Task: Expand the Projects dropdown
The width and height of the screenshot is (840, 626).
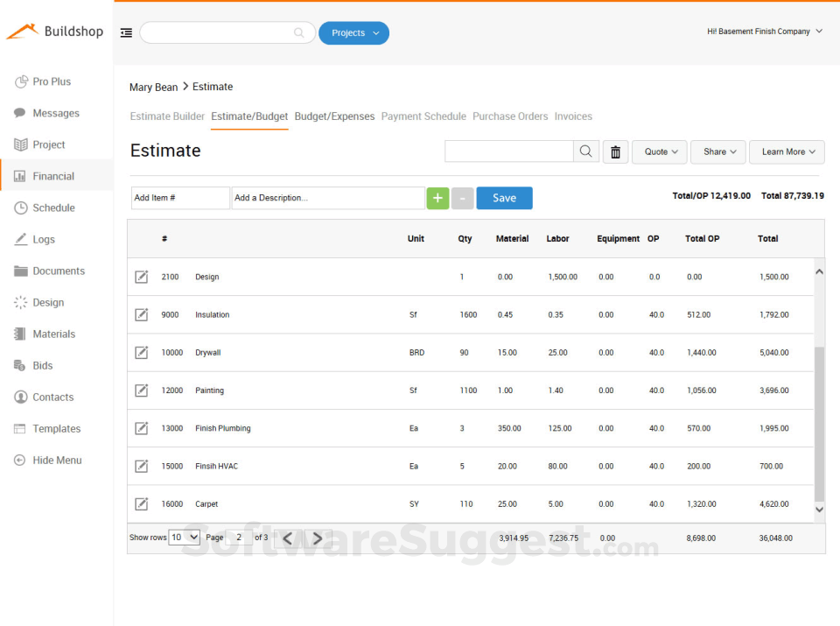Action: (x=353, y=33)
